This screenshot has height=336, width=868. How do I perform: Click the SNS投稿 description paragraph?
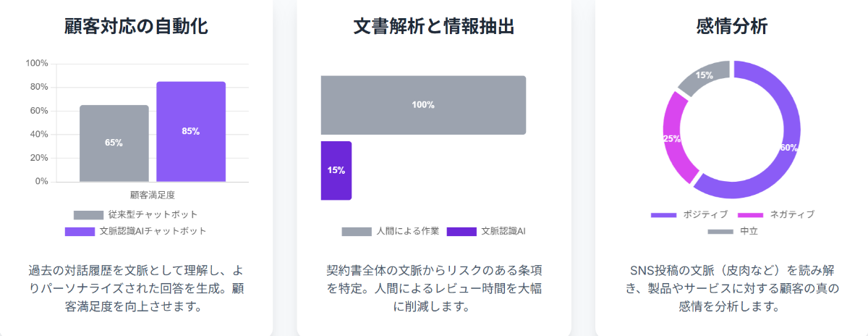tap(733, 288)
